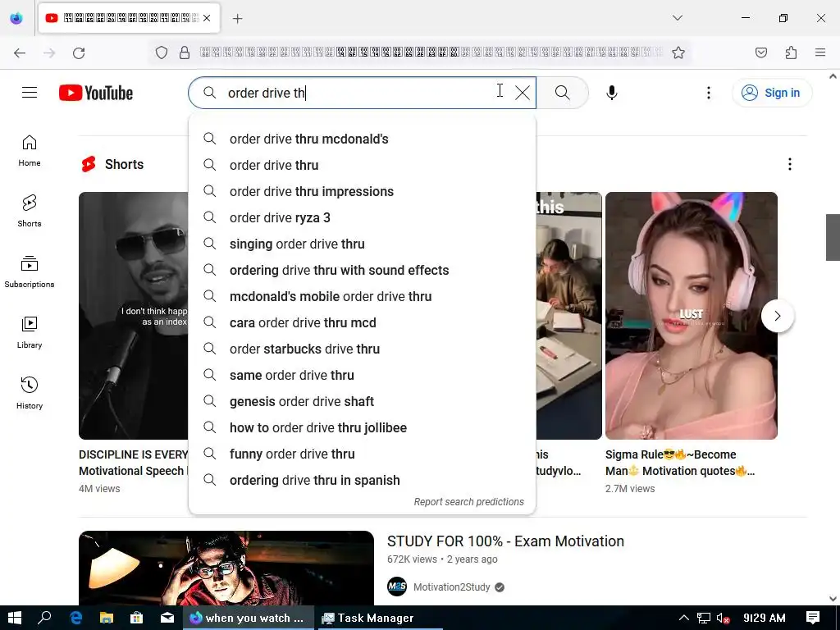Open Subscriptions in the sidebar
Image resolution: width=840 pixels, height=630 pixels.
(30, 272)
